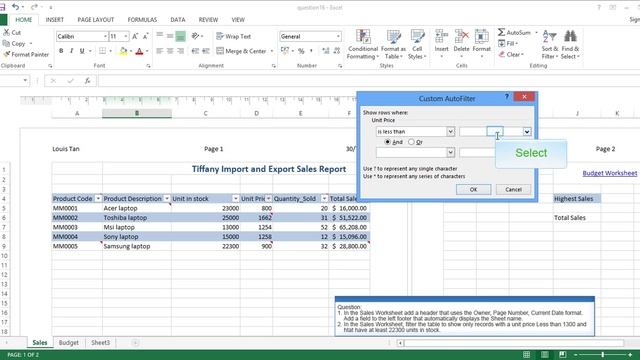Select the And radio button

tap(387, 142)
